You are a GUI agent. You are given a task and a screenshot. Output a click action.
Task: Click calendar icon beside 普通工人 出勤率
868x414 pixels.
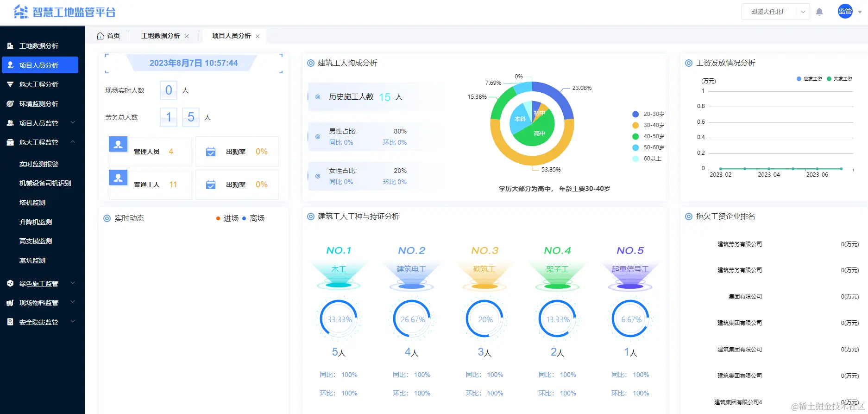coord(211,185)
